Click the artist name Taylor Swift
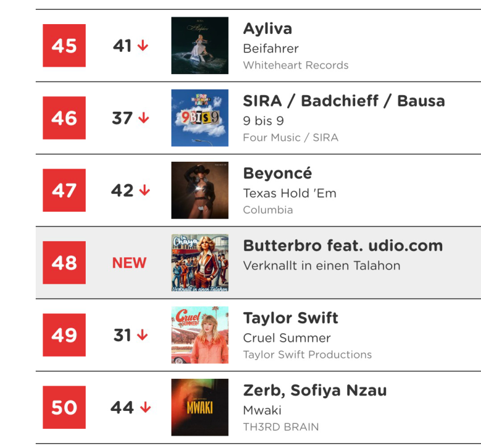 (290, 318)
